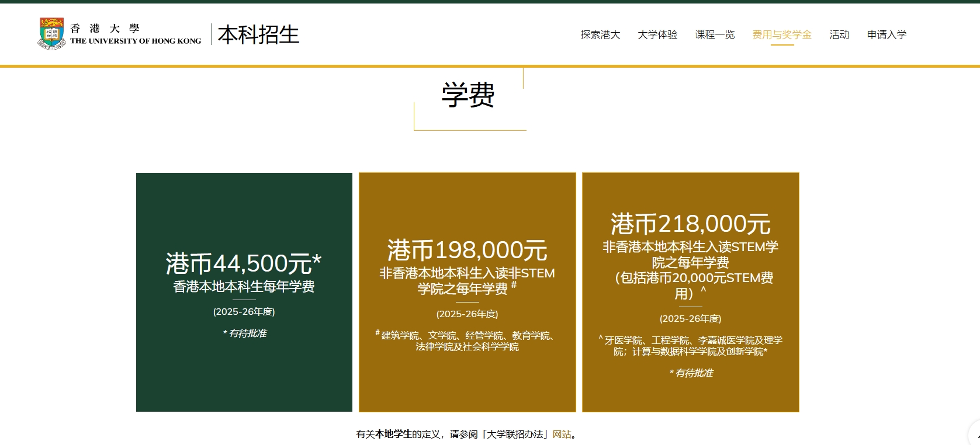This screenshot has height=445, width=980.
Task: Click 有待批准 note in green card
Action: pyautogui.click(x=244, y=333)
